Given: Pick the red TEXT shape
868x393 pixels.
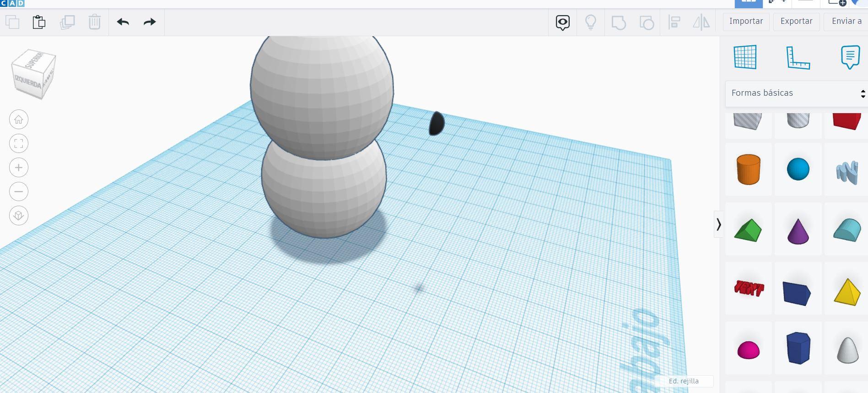Looking at the screenshot, I should coord(749,288).
